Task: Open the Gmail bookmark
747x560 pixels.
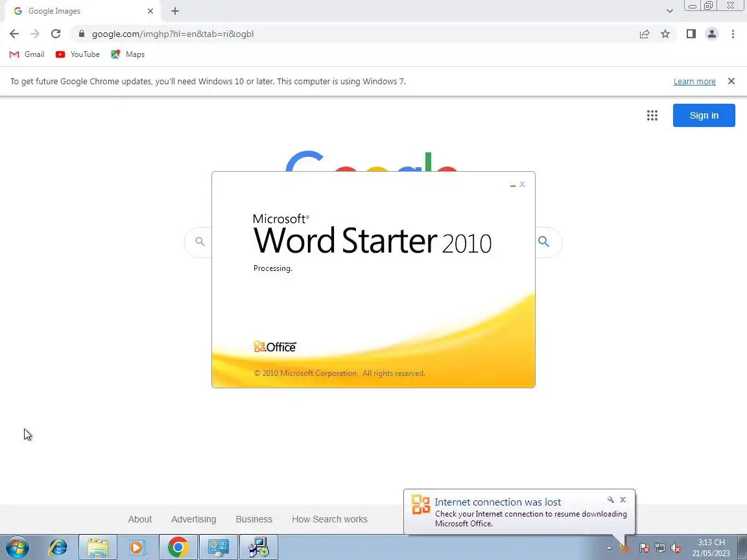Action: [27, 54]
